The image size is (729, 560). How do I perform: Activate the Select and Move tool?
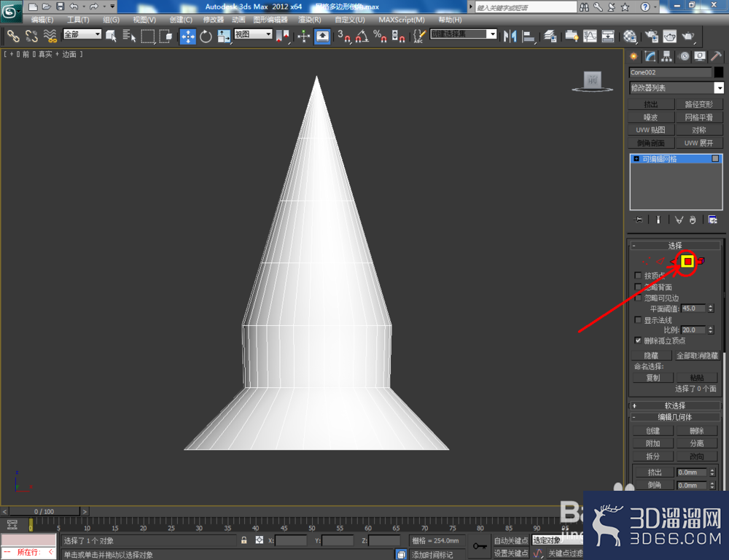coord(188,36)
